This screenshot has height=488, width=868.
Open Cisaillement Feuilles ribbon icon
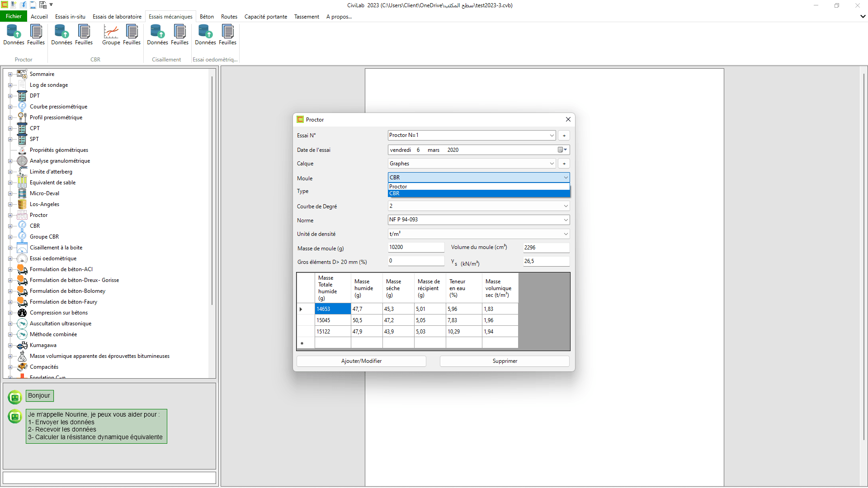(179, 35)
